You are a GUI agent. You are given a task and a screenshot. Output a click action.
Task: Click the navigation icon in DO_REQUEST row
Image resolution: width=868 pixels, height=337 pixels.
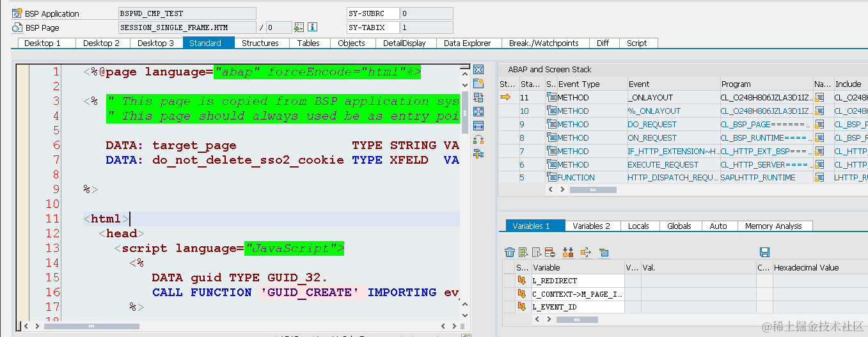pyautogui.click(x=821, y=124)
